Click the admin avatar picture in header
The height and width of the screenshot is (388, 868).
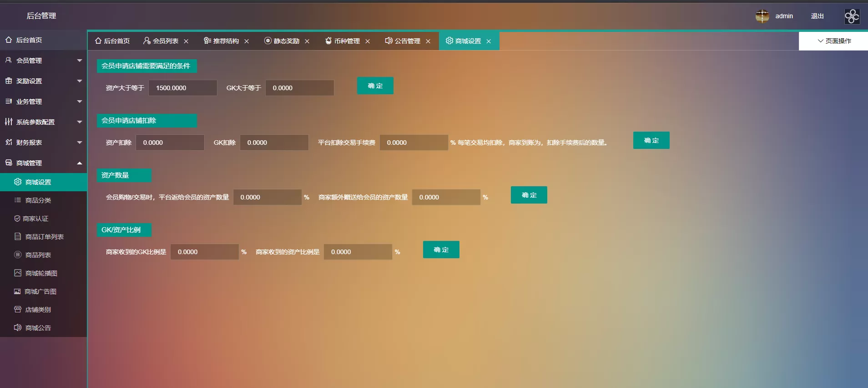[x=762, y=16]
